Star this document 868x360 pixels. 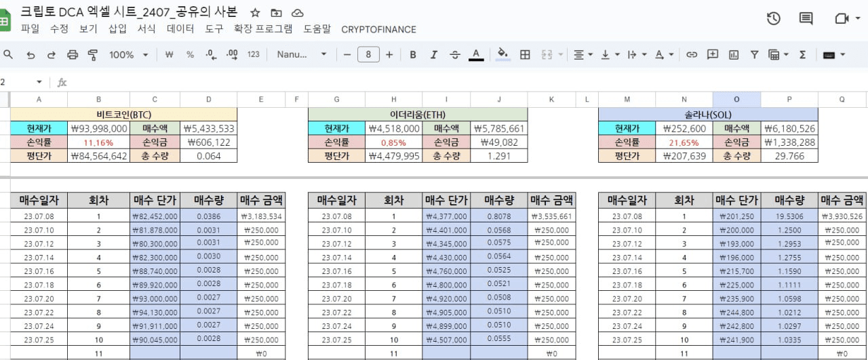tap(255, 13)
